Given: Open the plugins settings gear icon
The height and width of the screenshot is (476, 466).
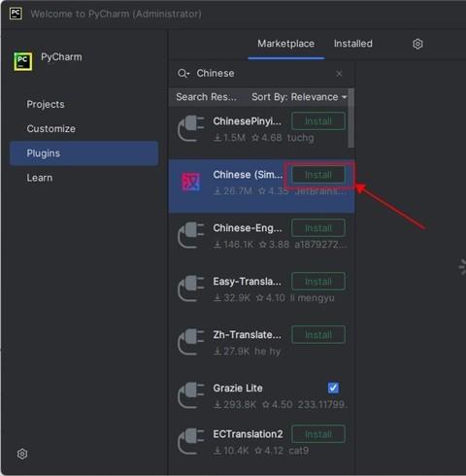Looking at the screenshot, I should (x=417, y=44).
